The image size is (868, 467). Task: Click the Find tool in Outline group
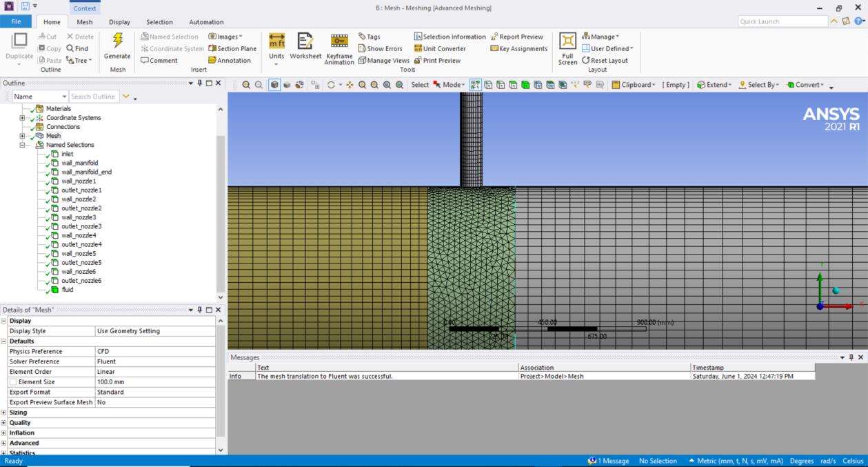77,48
